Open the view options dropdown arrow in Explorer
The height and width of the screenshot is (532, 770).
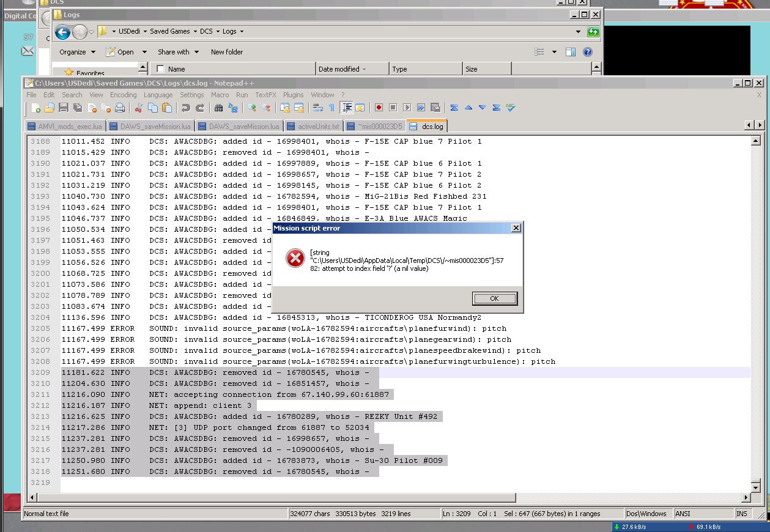tap(554, 52)
